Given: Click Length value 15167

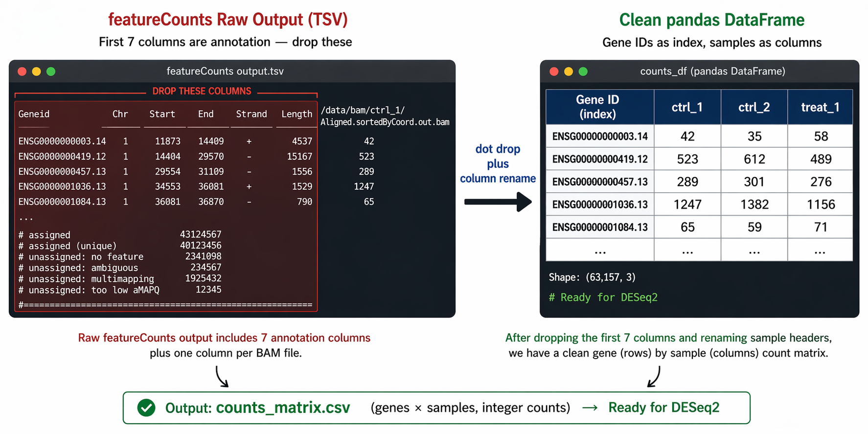Looking at the screenshot, I should point(299,157).
